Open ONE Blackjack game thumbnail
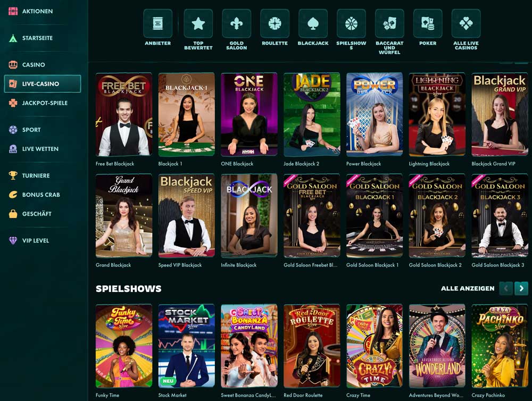Viewport: 532px width, 401px height. point(249,114)
